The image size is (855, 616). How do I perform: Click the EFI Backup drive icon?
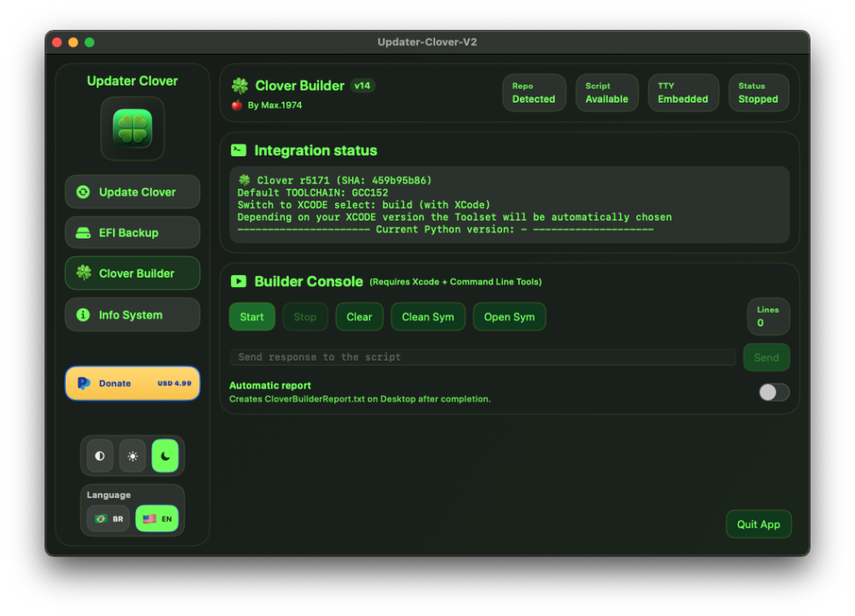pyautogui.click(x=83, y=233)
